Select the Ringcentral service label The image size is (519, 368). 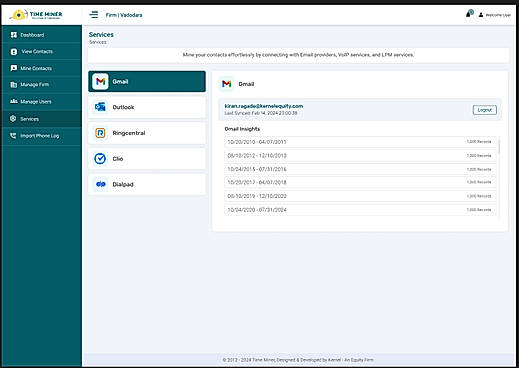(x=129, y=133)
